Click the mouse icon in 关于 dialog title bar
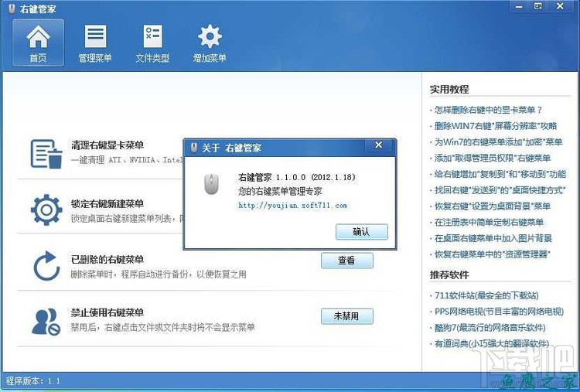580x392 pixels. click(194, 148)
